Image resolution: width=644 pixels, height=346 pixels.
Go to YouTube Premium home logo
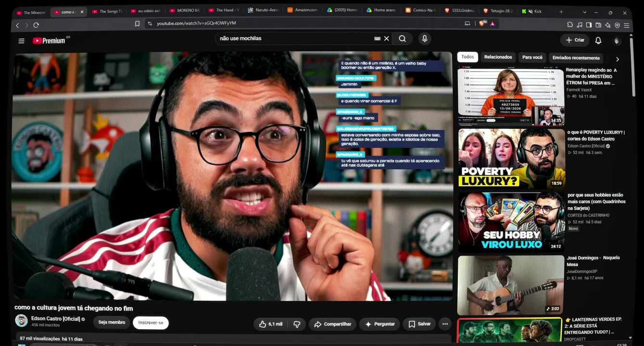tap(50, 41)
